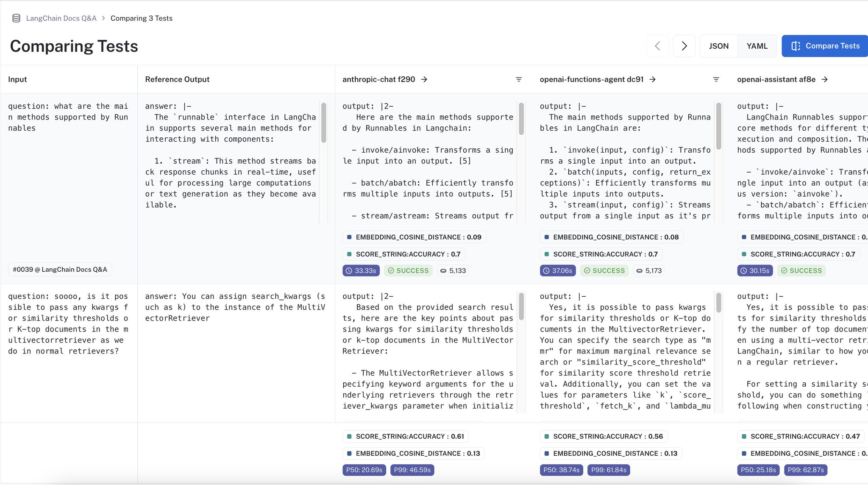
Task: Click scrollbar in second-row openai-functions-agent output cell
Action: pos(718,302)
